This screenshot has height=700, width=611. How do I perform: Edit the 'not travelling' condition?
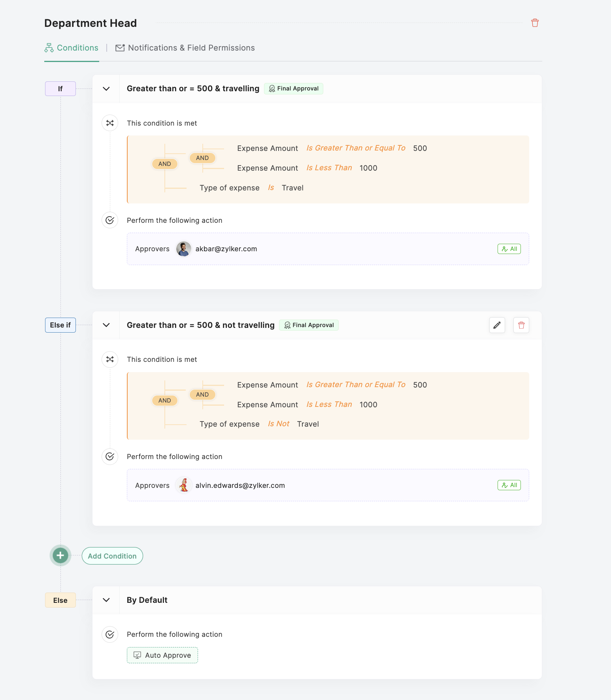(x=497, y=325)
